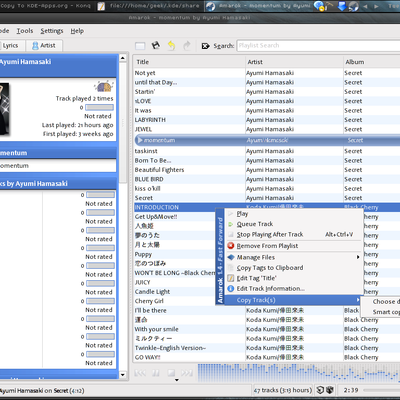Switch to file:///home/geek taskbar entry

[149, 6]
